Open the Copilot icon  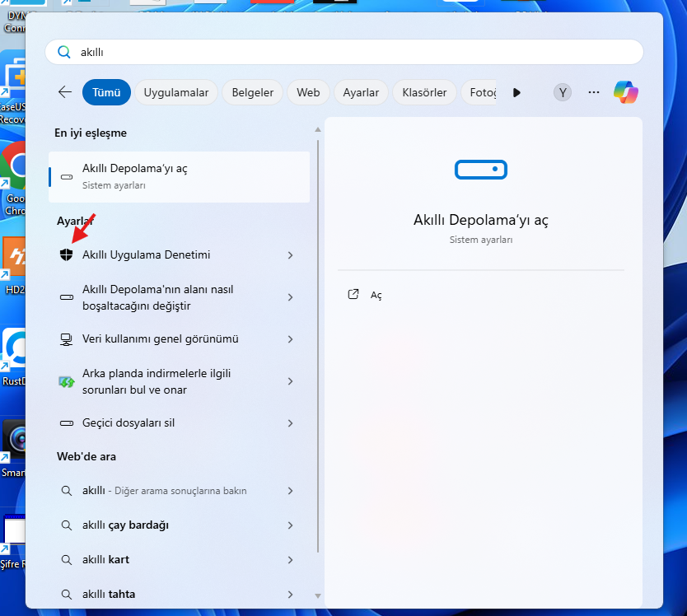[x=626, y=92]
